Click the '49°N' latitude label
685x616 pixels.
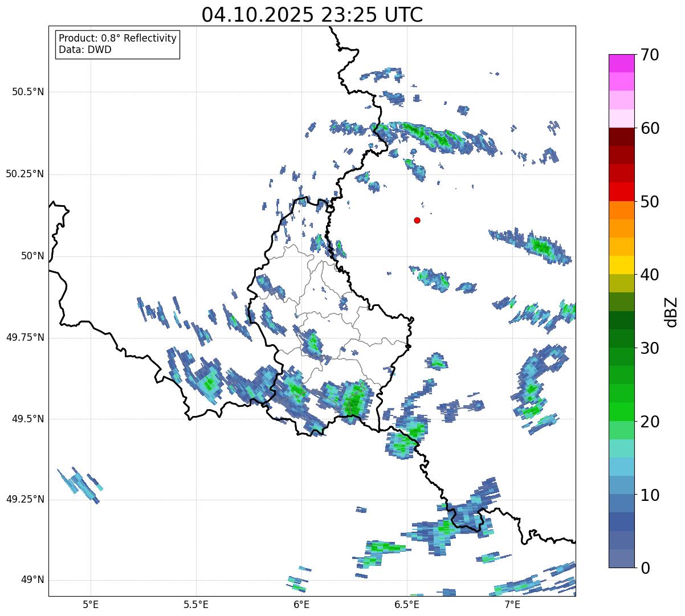32,580
